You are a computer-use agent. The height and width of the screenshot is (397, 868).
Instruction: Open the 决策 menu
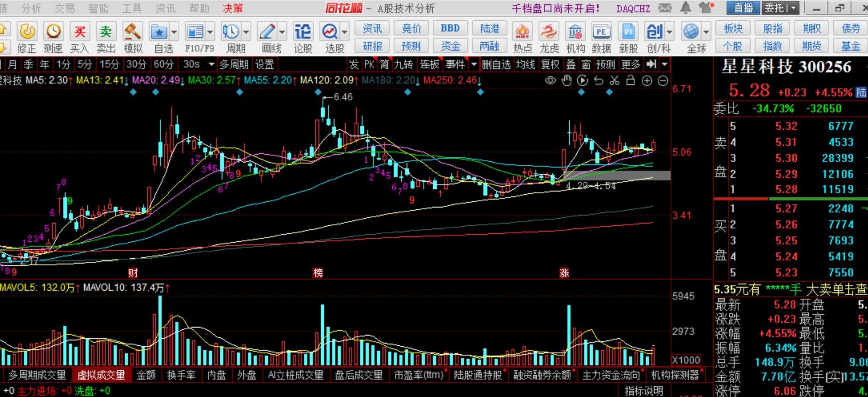coord(233,8)
